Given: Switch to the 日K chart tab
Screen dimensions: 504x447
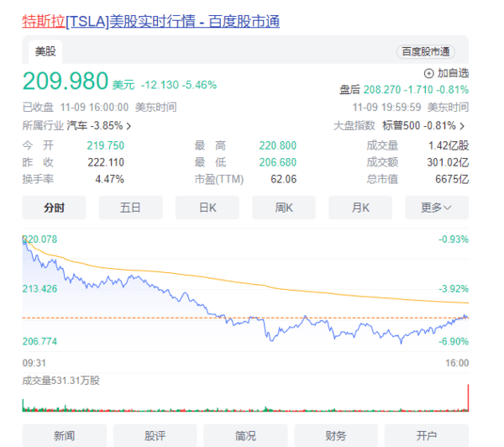Looking at the screenshot, I should 207,208.
